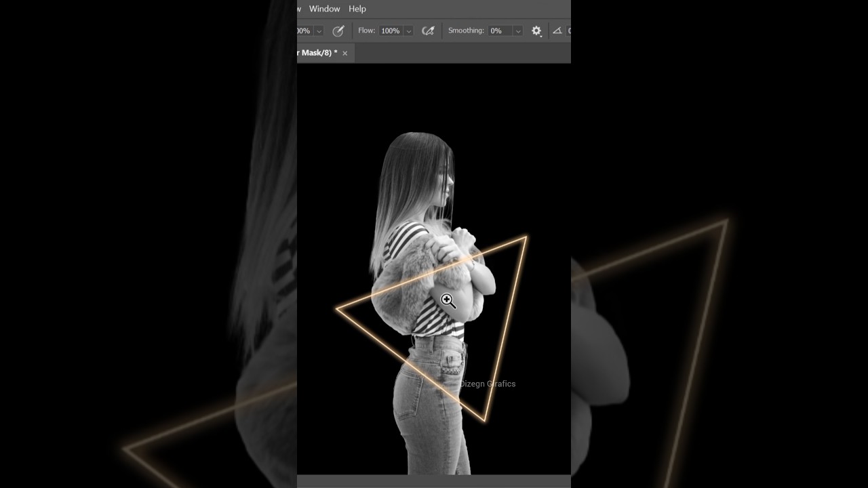This screenshot has width=868, height=488.
Task: Open the Window menu
Action: (x=324, y=9)
